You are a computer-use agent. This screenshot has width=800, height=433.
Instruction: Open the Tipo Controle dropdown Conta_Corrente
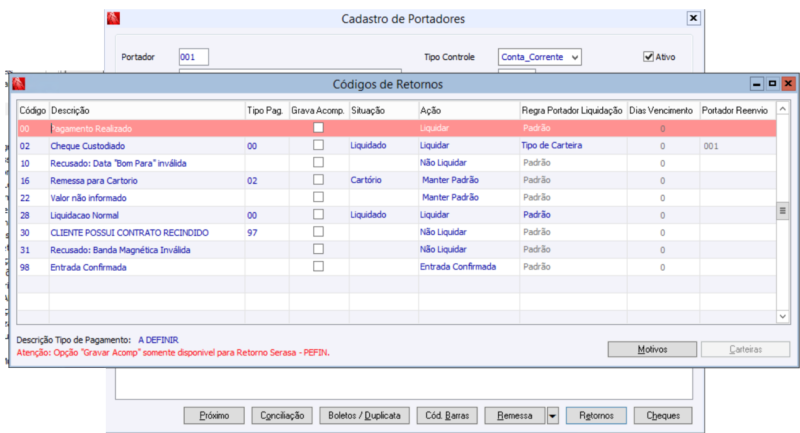click(x=540, y=57)
